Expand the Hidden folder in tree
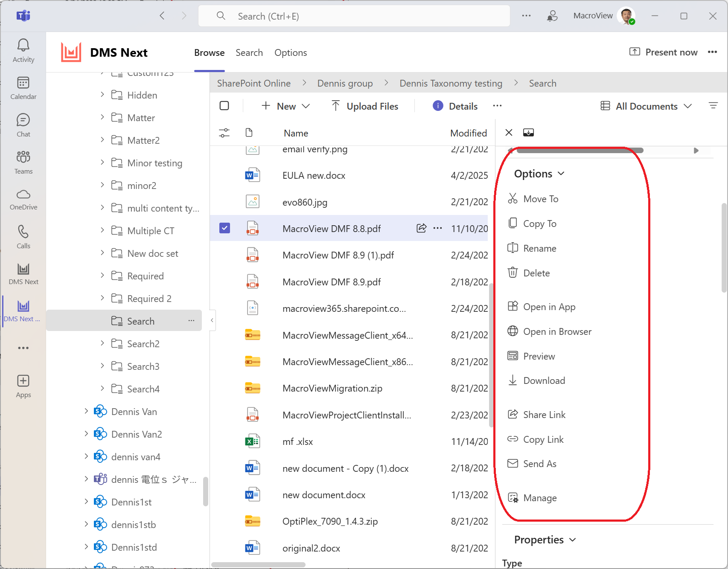 102,94
